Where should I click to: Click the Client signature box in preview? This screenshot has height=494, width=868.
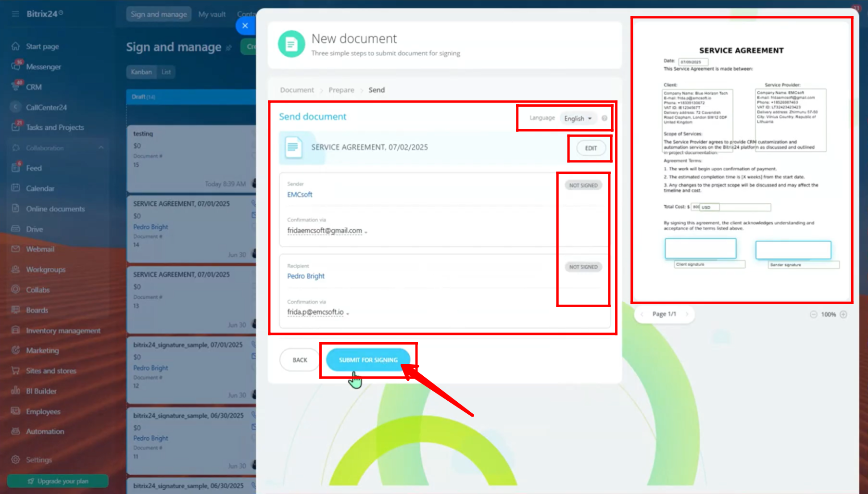(700, 249)
